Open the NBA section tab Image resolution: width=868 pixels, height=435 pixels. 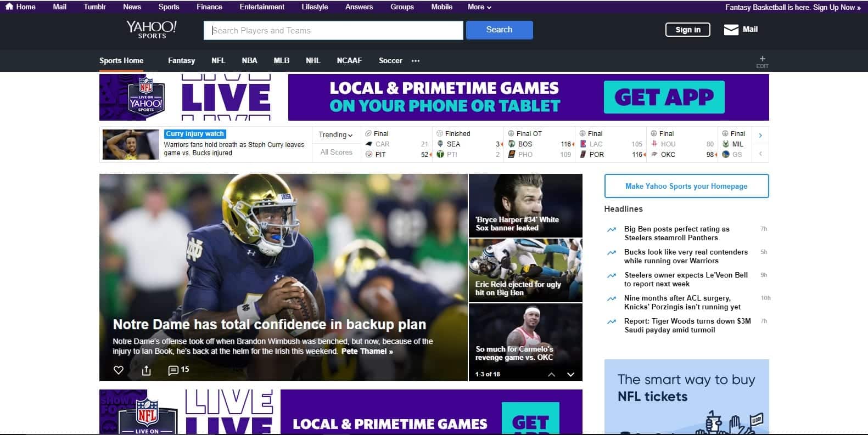249,61
